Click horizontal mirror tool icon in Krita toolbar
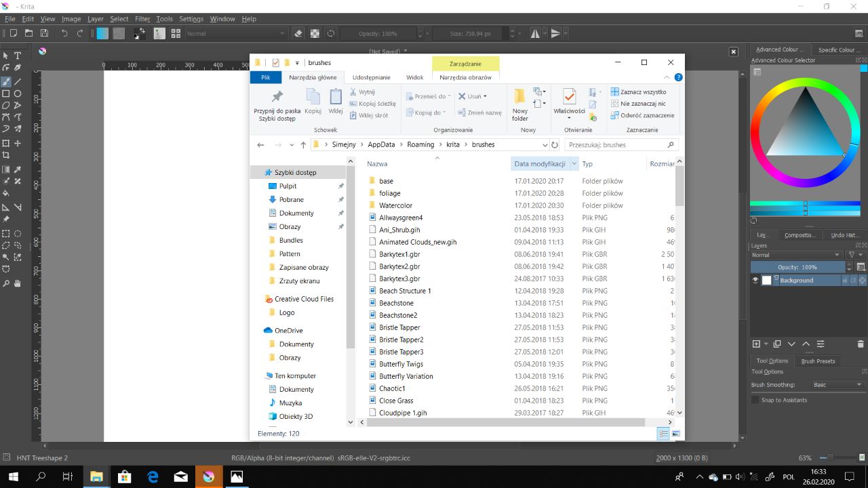868x488 pixels. point(535,33)
